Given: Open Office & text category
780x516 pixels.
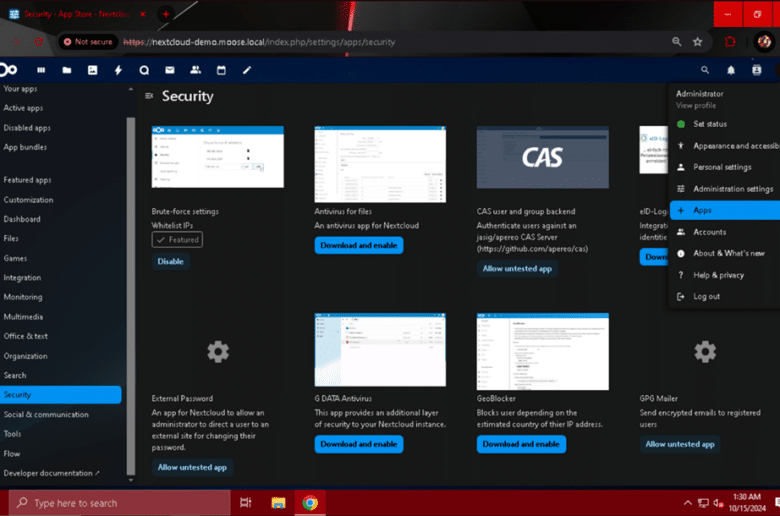Looking at the screenshot, I should (x=25, y=336).
